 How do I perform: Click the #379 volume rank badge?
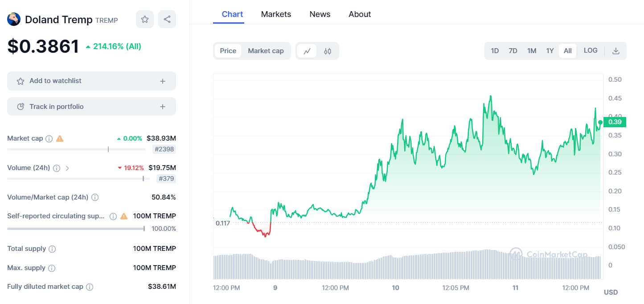(x=166, y=179)
